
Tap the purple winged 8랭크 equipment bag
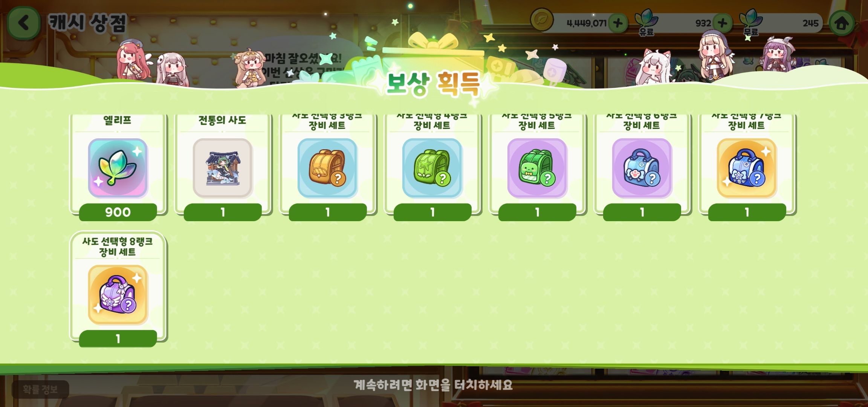click(x=118, y=294)
